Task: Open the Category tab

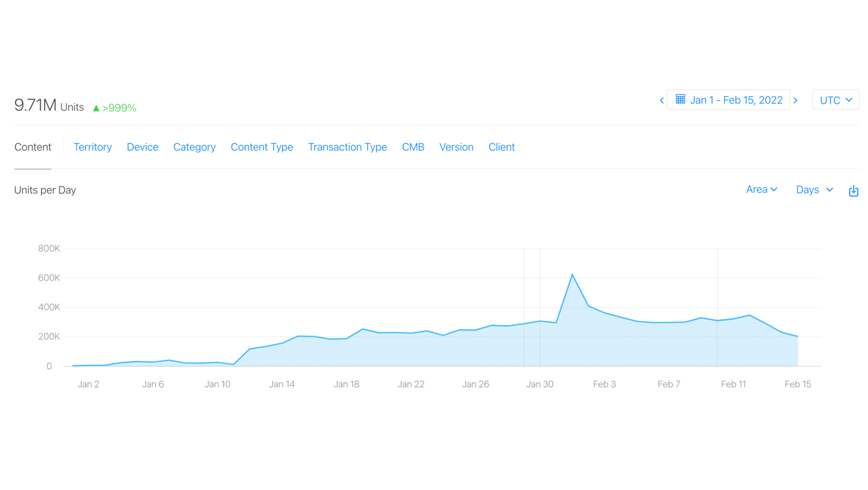Action: point(195,147)
